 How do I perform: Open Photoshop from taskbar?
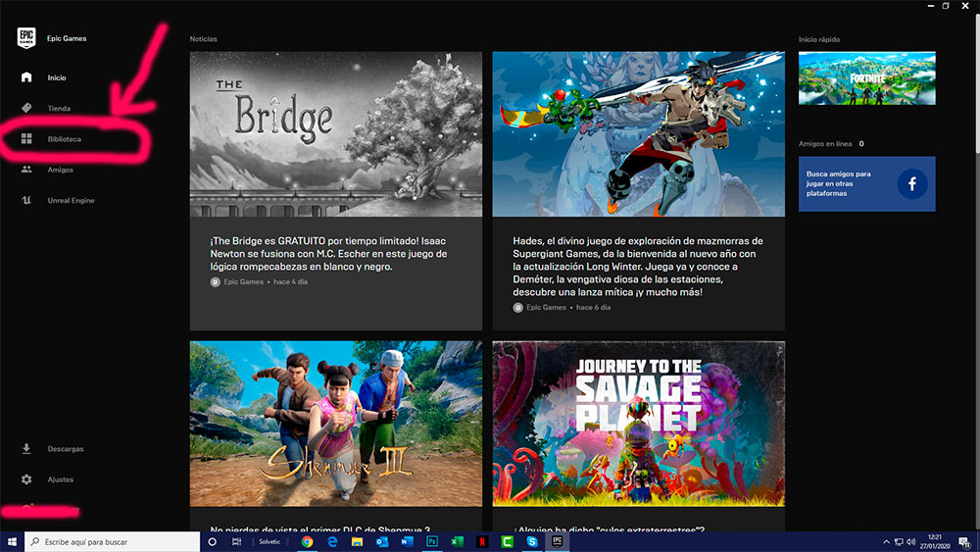tap(432, 541)
